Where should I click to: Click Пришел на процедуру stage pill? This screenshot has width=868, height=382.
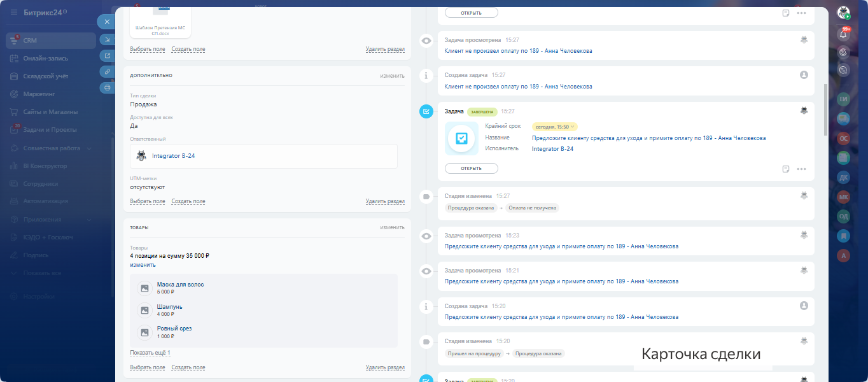point(474,353)
